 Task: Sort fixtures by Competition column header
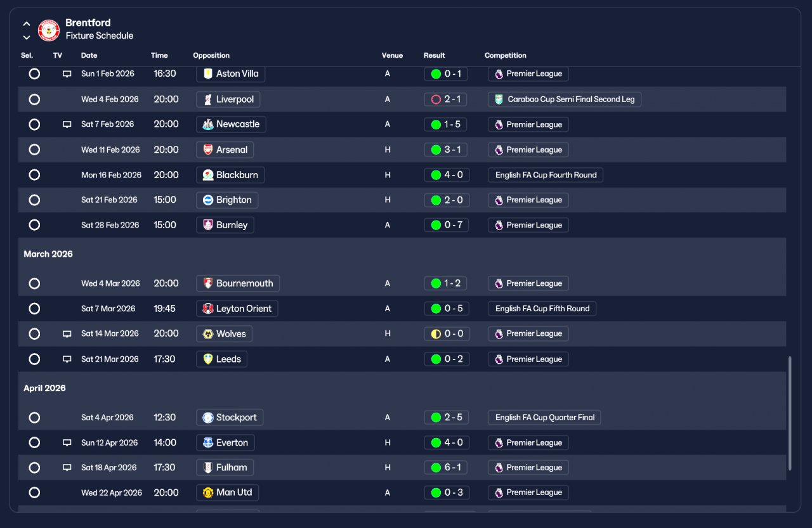pyautogui.click(x=506, y=56)
